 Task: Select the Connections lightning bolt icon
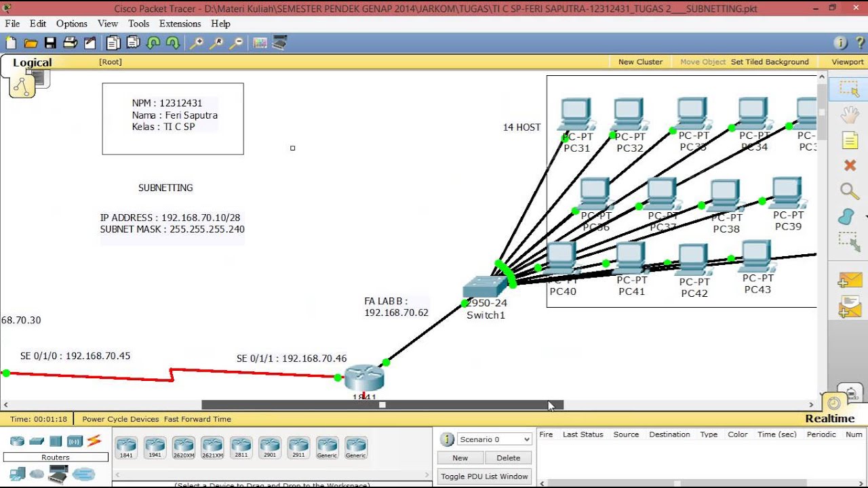94,441
